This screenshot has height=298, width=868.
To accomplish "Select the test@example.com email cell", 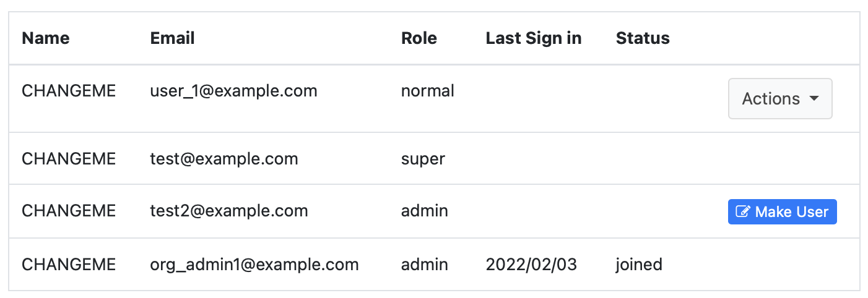I will 224,159.
